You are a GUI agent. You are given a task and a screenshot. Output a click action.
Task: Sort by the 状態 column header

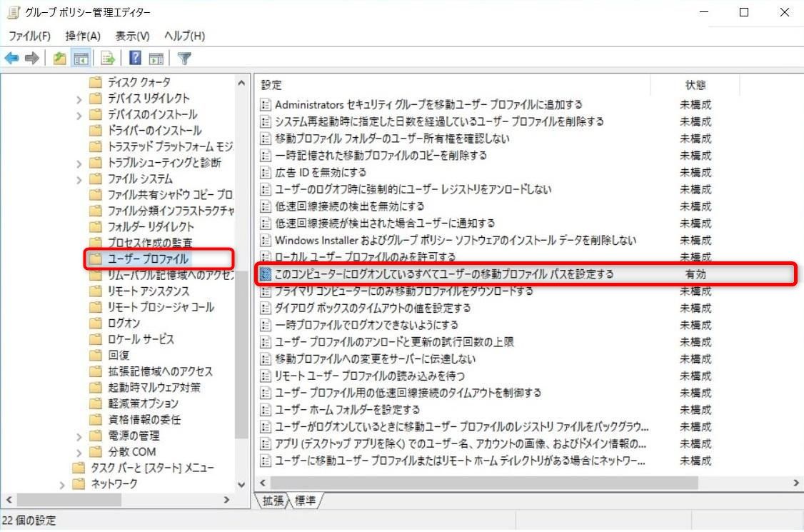[x=695, y=85]
